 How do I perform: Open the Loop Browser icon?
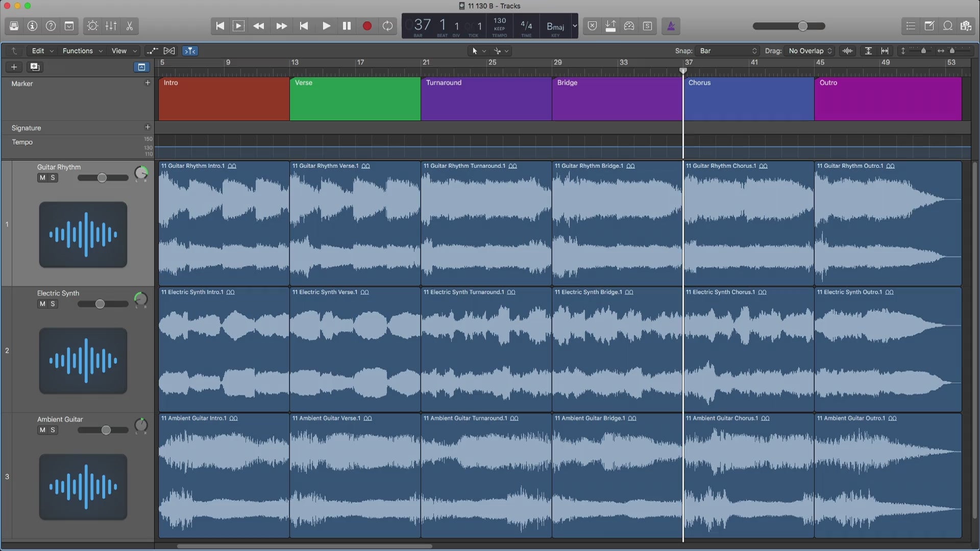[948, 26]
